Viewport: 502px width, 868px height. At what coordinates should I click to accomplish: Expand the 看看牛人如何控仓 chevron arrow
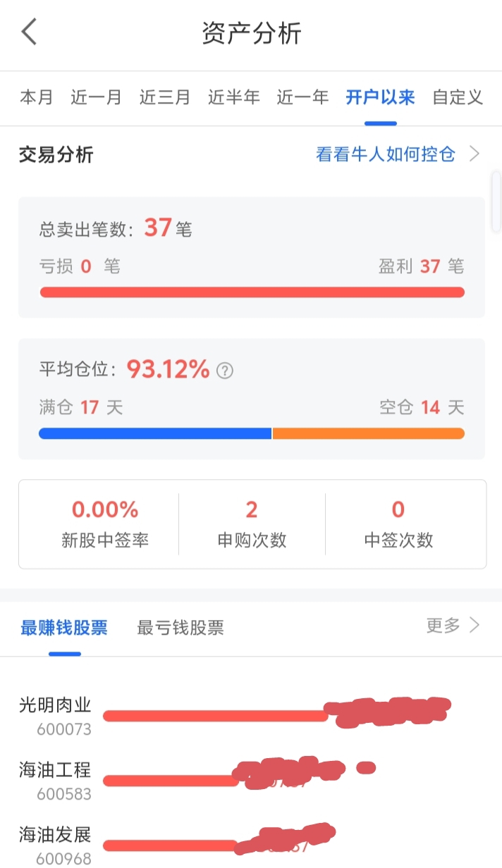(x=475, y=154)
